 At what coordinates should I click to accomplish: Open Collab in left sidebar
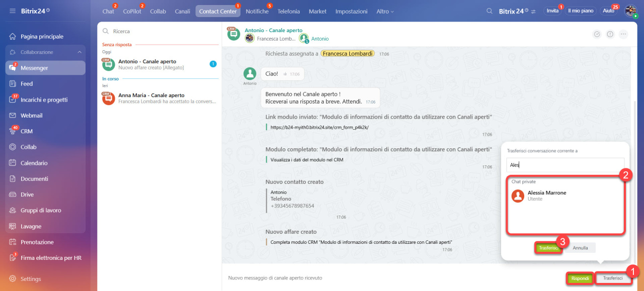point(45,147)
